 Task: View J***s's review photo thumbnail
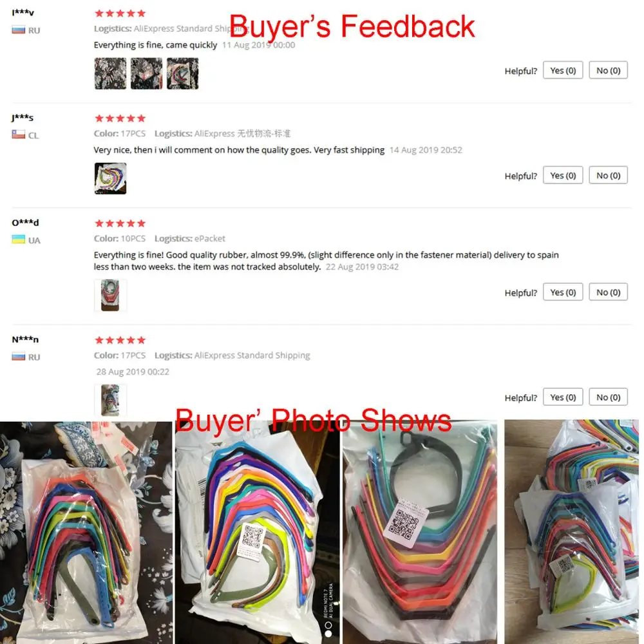click(x=111, y=178)
